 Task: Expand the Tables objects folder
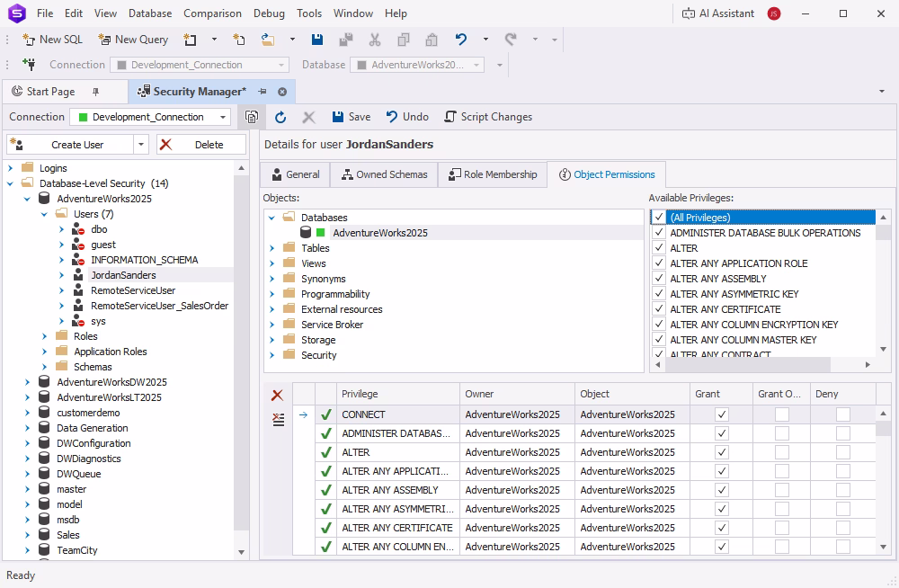271,248
